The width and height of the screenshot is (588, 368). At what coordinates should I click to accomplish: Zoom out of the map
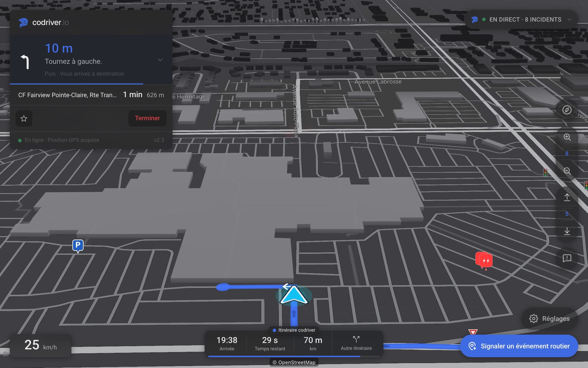[567, 171]
